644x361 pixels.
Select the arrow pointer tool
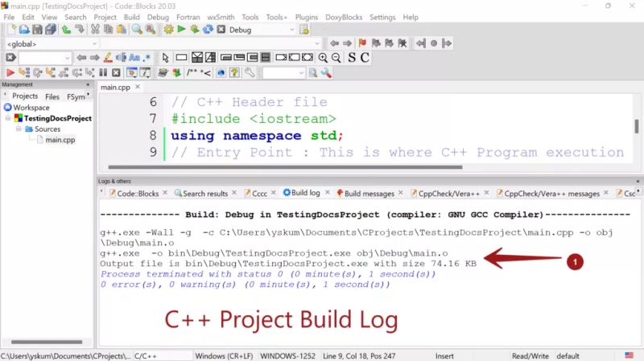click(165, 58)
